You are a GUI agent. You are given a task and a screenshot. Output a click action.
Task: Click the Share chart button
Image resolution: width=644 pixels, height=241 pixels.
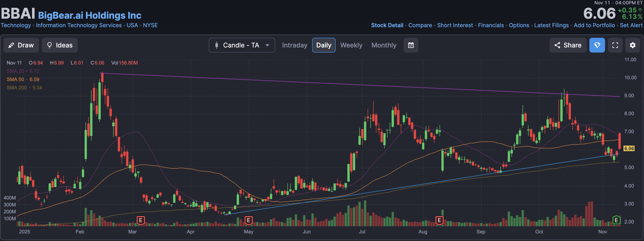click(568, 45)
